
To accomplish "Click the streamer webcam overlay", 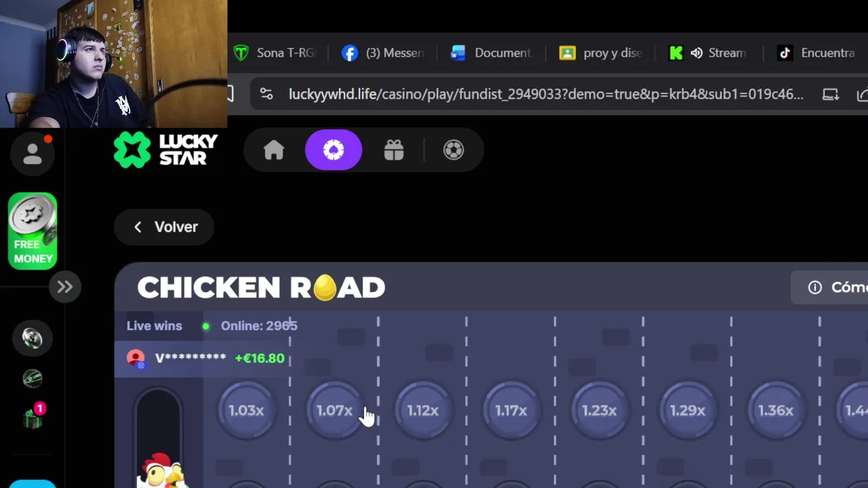I will (113, 64).
